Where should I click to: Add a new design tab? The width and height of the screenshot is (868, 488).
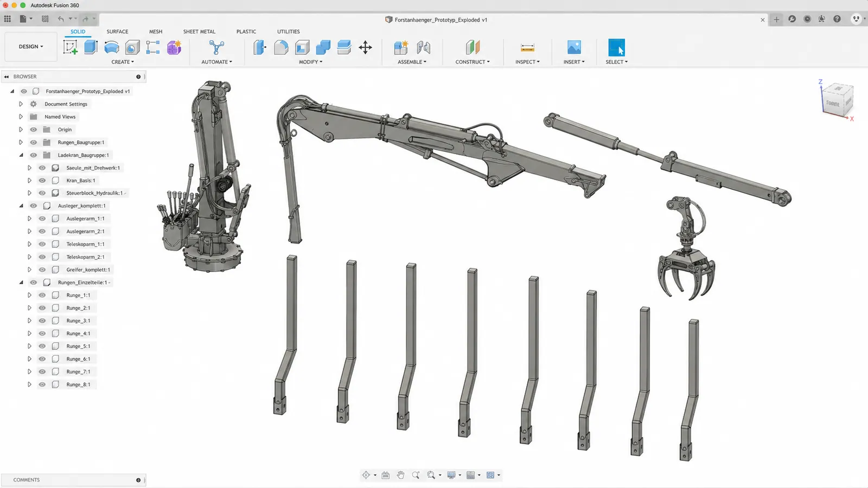[776, 19]
